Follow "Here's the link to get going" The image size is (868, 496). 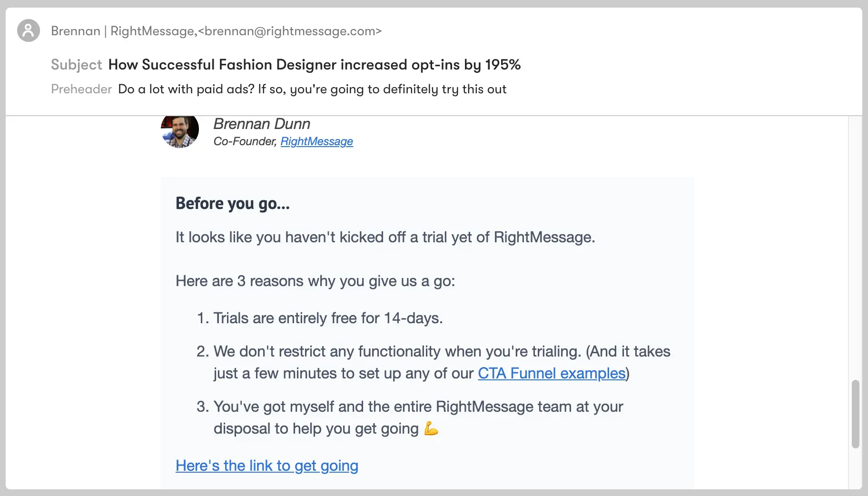[x=267, y=466]
